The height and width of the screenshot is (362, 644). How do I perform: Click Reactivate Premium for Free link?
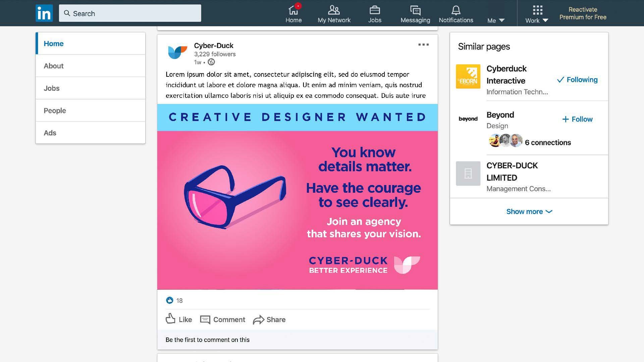click(583, 13)
